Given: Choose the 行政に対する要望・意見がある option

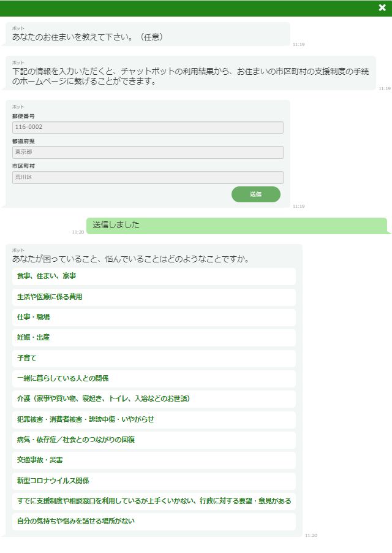Looking at the screenshot, I should pyautogui.click(x=154, y=502).
